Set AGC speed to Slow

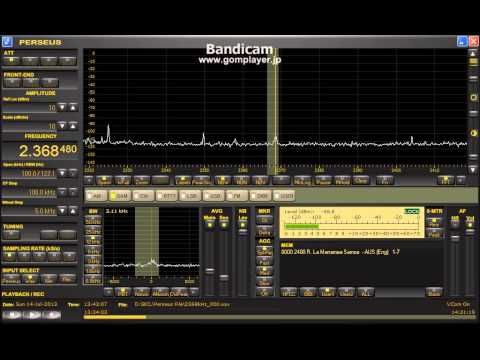click(x=264, y=282)
